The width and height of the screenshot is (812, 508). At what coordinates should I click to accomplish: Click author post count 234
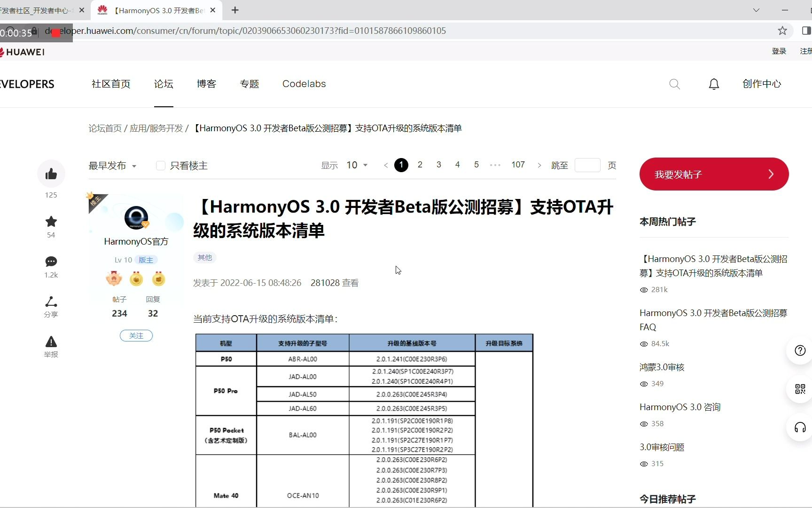tap(119, 313)
